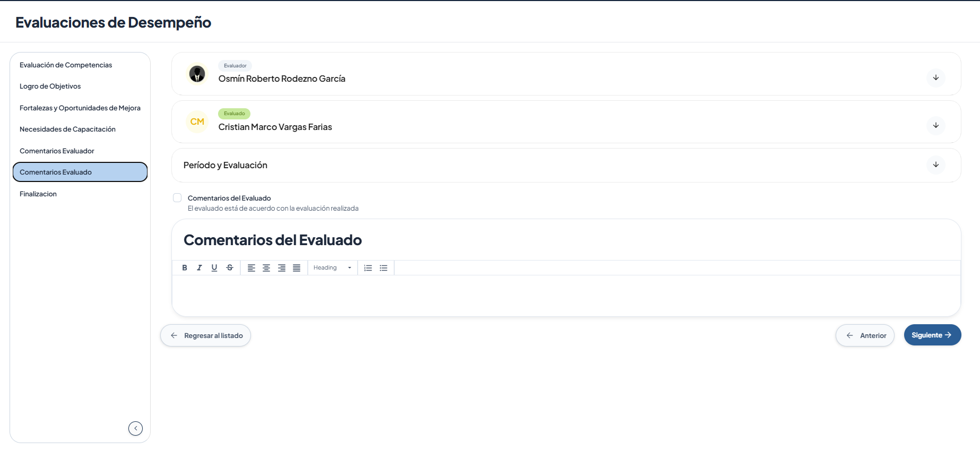
Task: Toggle bold formatting in editor toolbar
Action: (x=185, y=268)
